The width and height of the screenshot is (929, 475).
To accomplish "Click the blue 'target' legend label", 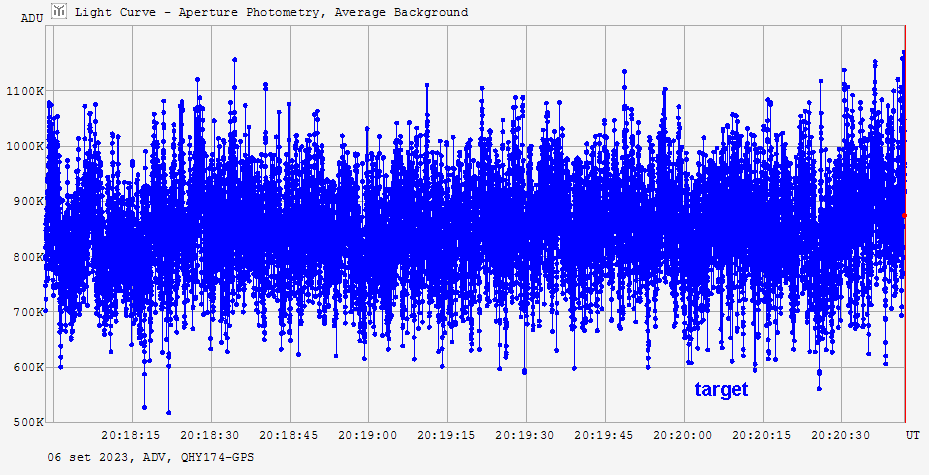I will click(721, 389).
